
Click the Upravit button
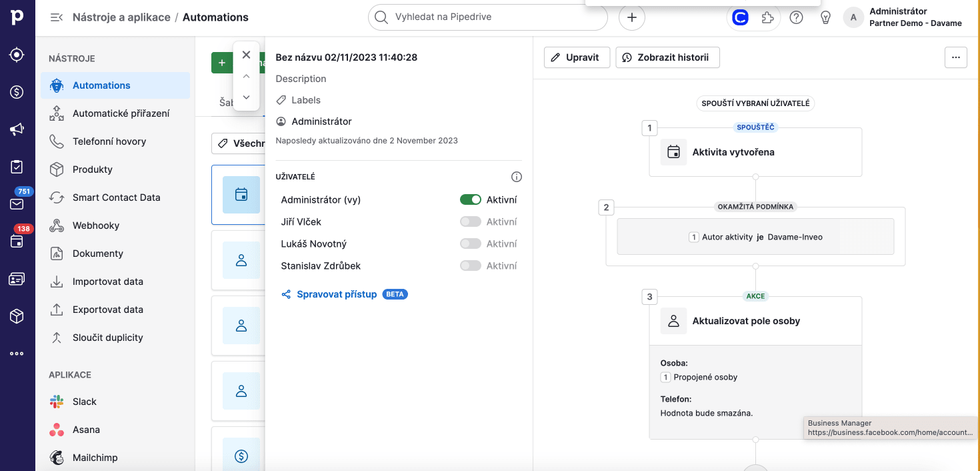577,57
